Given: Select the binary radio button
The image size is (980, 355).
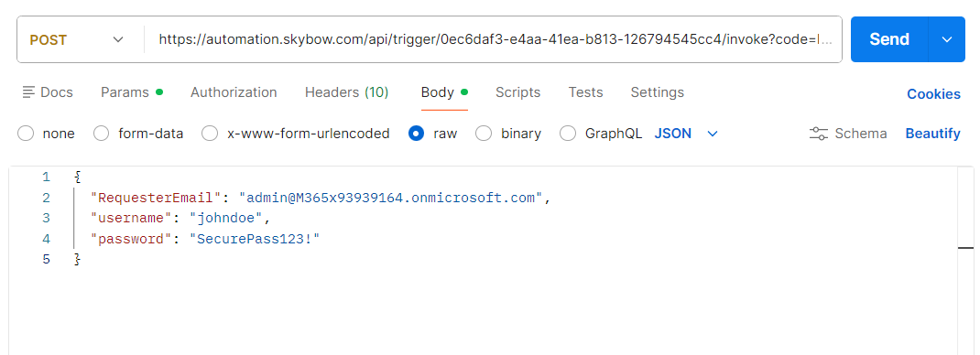Looking at the screenshot, I should click(484, 134).
